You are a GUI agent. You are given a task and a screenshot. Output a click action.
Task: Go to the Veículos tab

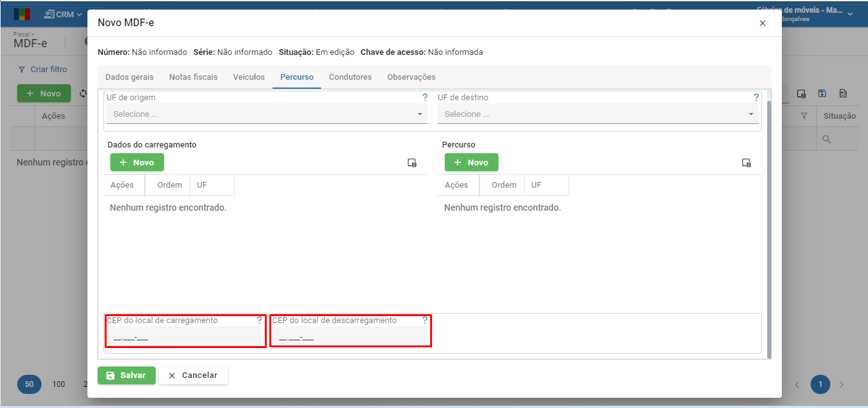249,77
